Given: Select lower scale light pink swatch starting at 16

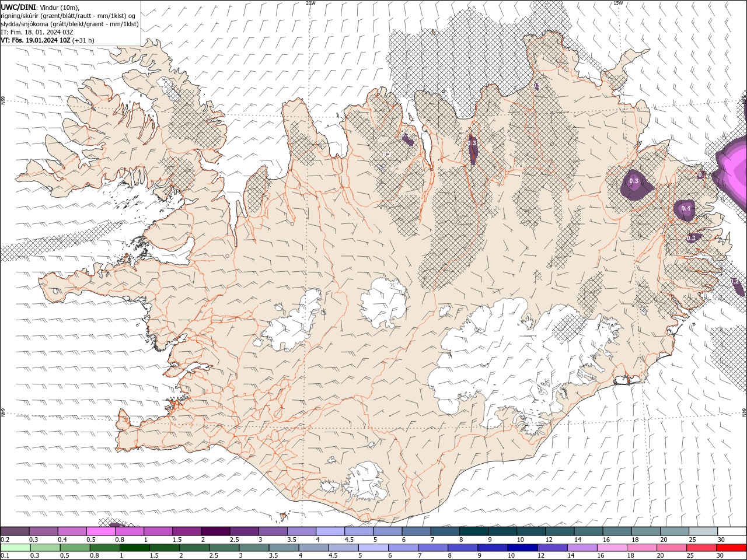Looking at the screenshot, I should [612, 548].
